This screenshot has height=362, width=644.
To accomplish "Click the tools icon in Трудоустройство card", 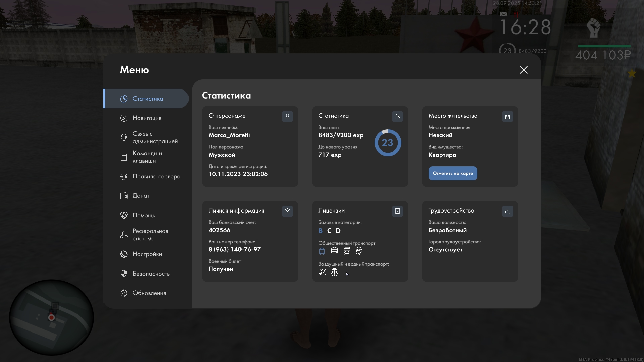I will [507, 212].
